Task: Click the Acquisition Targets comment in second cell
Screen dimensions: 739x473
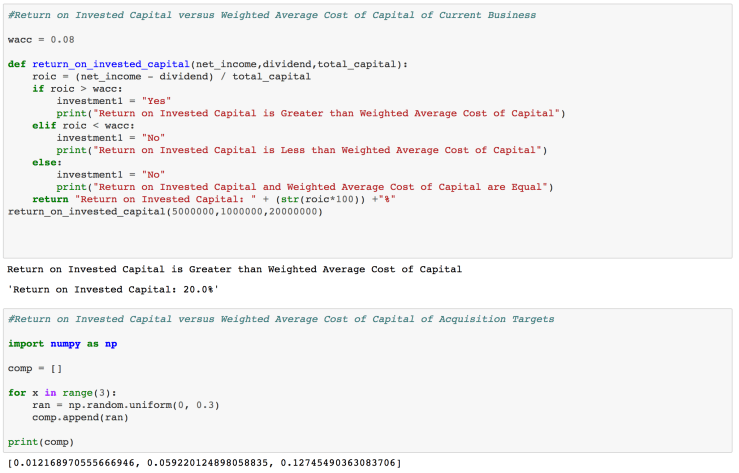Action: (280, 319)
